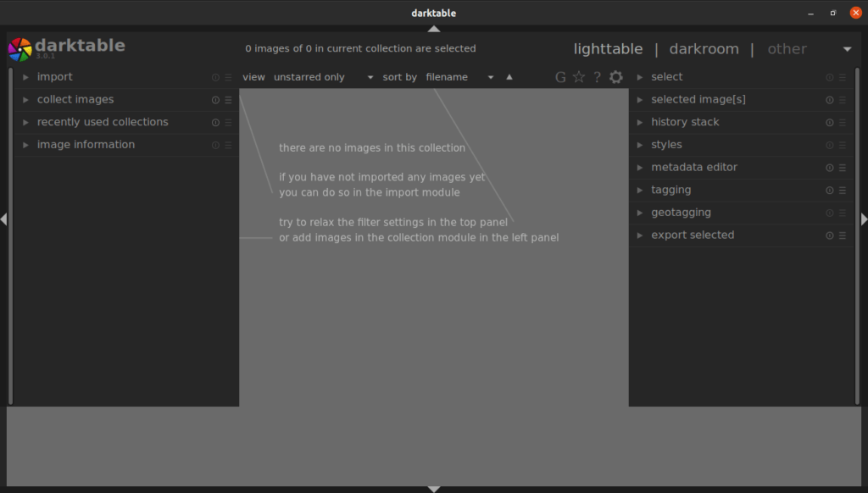Open the geotagging presets menu
The image size is (868, 493).
point(842,213)
